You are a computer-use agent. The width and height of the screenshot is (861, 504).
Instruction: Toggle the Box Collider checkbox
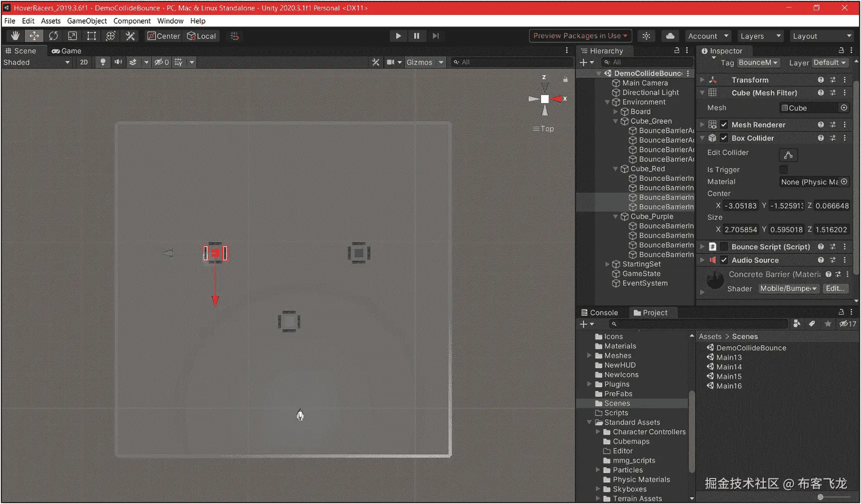tap(724, 138)
